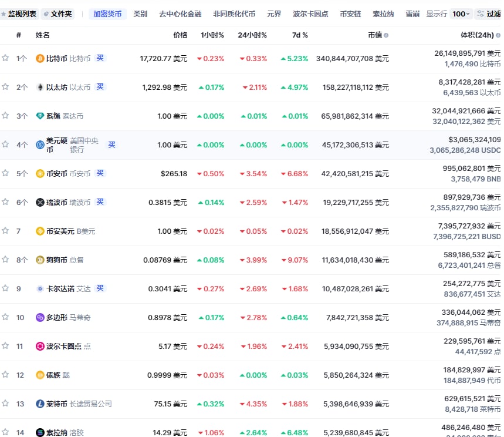Click 买 button in 美元硬币 row
504x437 pixels.
tap(111, 144)
